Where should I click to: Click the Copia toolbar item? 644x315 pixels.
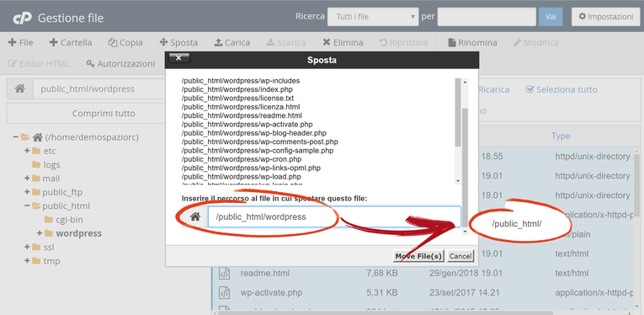(x=125, y=43)
